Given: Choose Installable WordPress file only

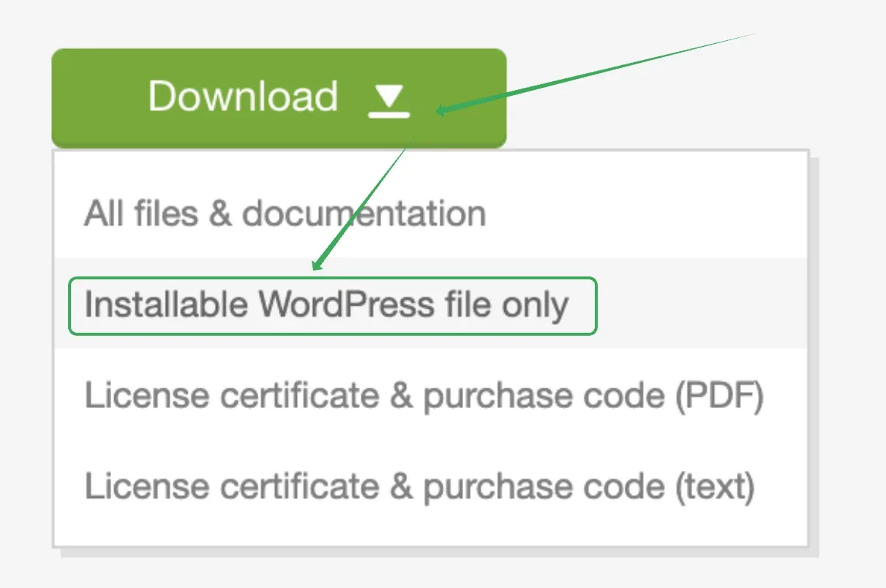Looking at the screenshot, I should [430, 305].
